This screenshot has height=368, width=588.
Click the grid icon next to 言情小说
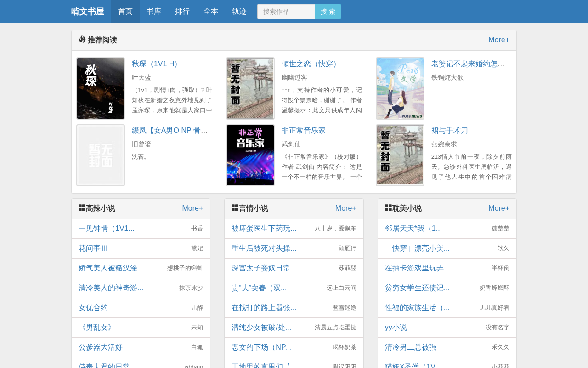235,208
